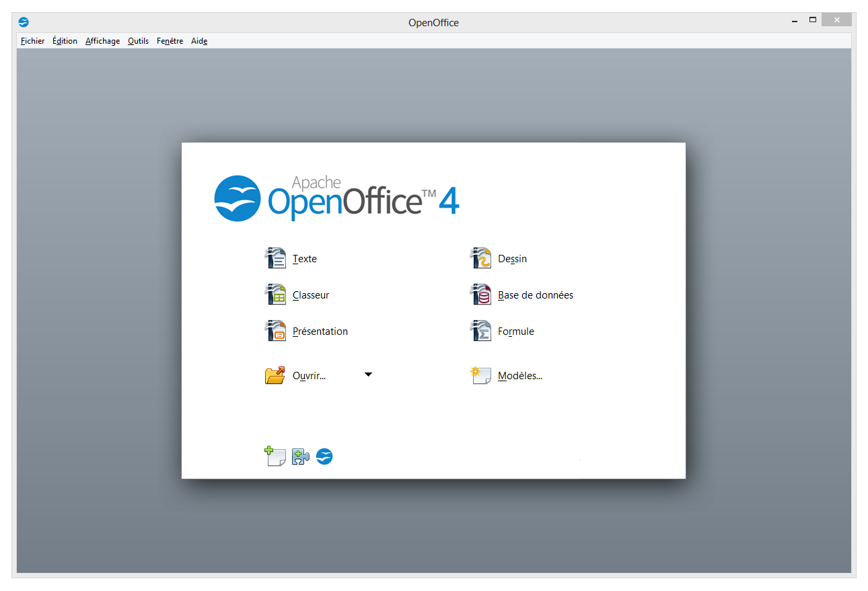Screen dimensions: 868x591
Task: Click the Apache OpenOffice 4 banner logo
Action: click(x=336, y=198)
